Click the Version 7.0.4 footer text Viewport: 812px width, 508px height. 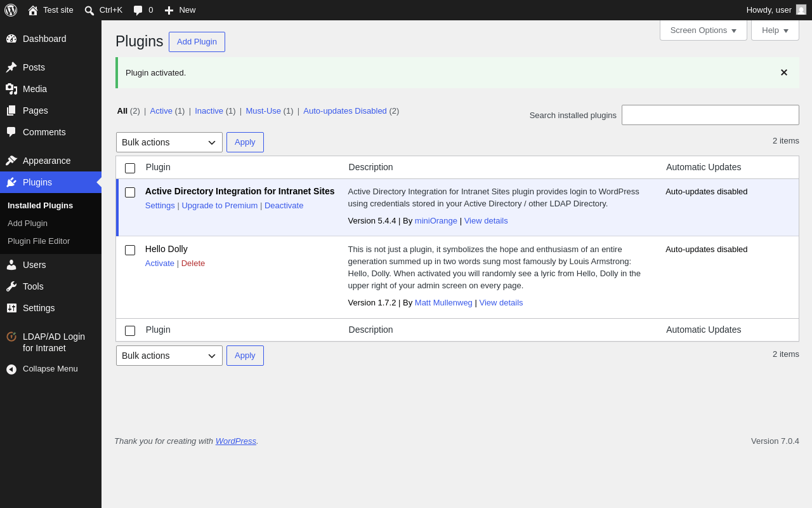click(775, 441)
